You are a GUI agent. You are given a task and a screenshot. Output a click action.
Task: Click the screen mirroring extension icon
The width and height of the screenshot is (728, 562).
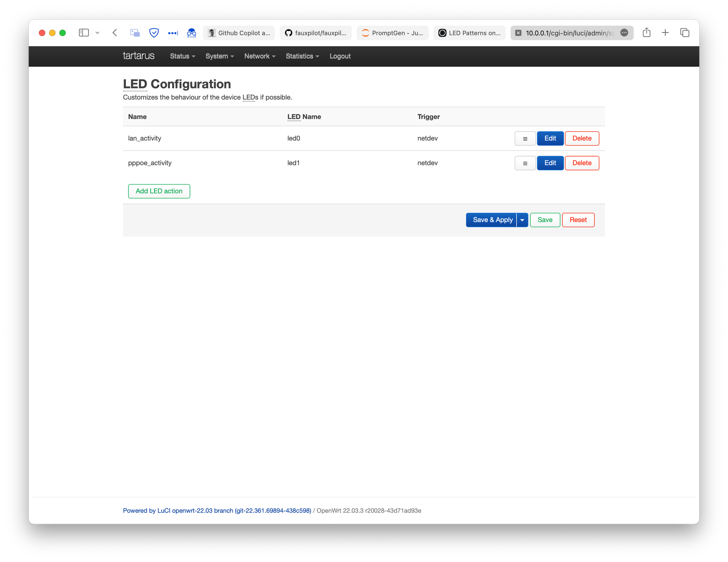click(x=135, y=33)
